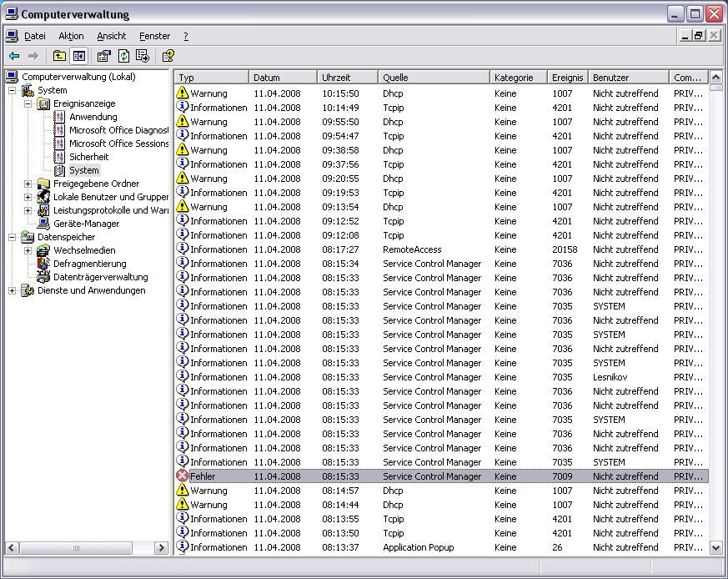The image size is (728, 579).
Task: Click the event list scroll down arrow
Action: click(715, 548)
